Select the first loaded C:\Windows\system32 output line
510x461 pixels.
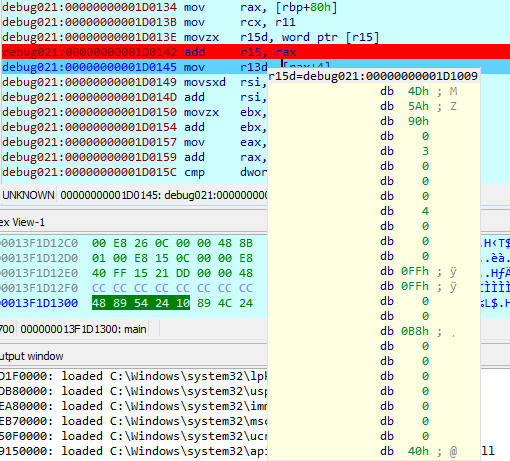click(x=133, y=376)
